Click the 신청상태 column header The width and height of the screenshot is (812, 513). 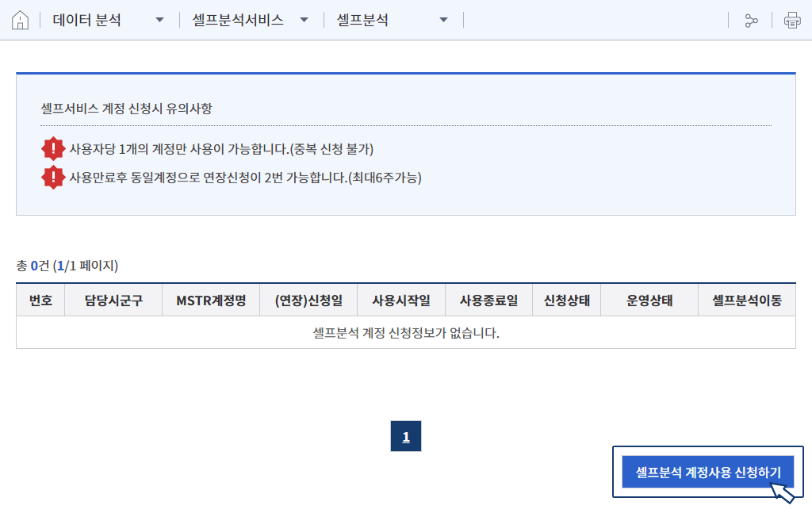pyautogui.click(x=566, y=301)
